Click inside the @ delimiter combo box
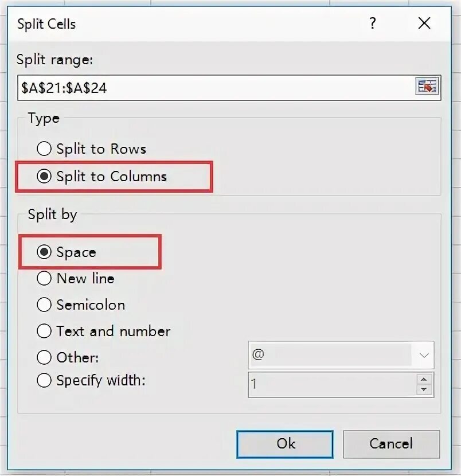This screenshot has width=461, height=476. pos(331,355)
